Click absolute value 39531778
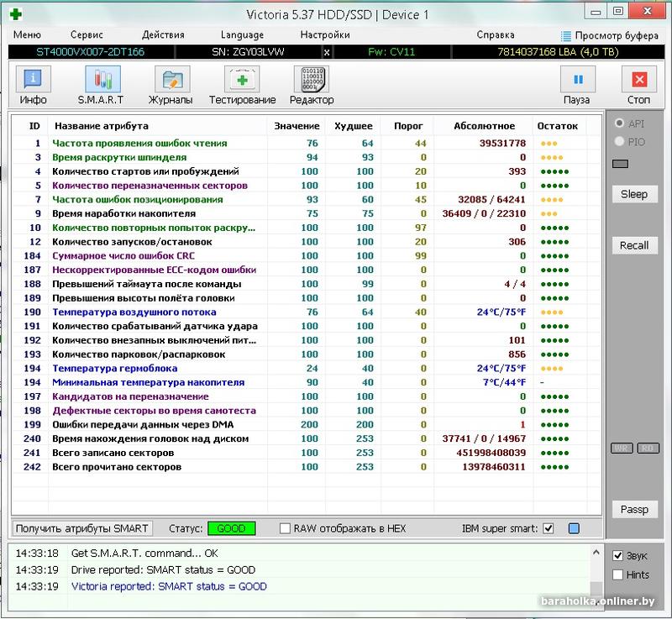The height and width of the screenshot is (619, 672). (x=502, y=143)
